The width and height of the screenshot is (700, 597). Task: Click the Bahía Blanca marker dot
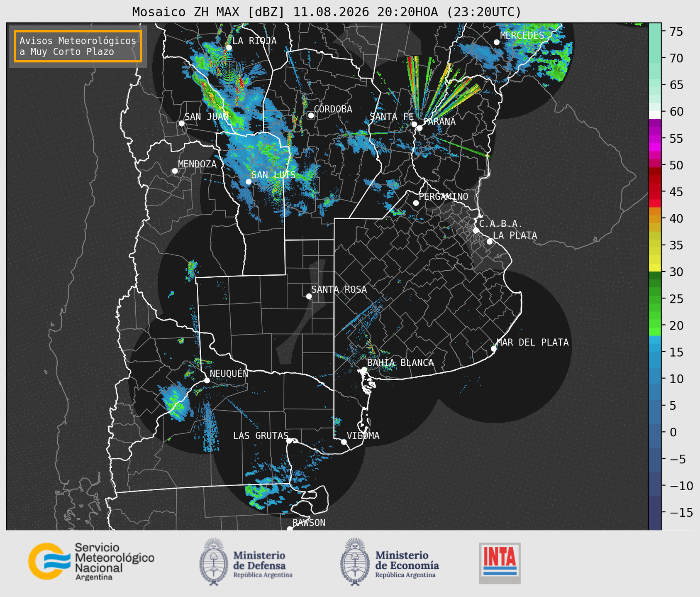[364, 369]
